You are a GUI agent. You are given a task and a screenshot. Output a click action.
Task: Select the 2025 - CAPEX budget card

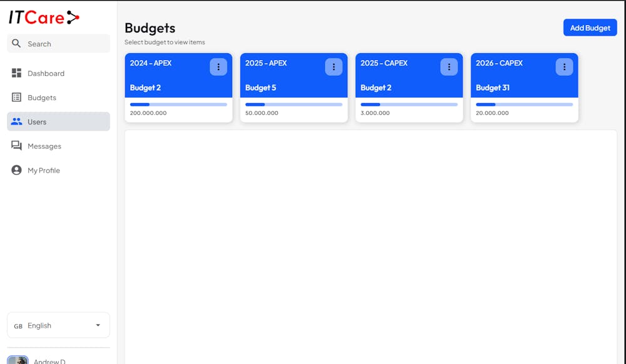409,88
